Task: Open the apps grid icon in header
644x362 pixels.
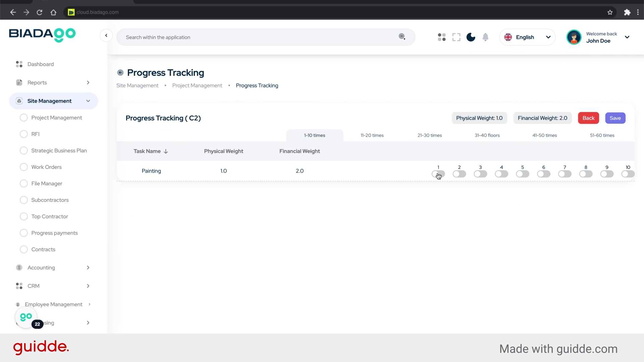Action: click(x=442, y=37)
